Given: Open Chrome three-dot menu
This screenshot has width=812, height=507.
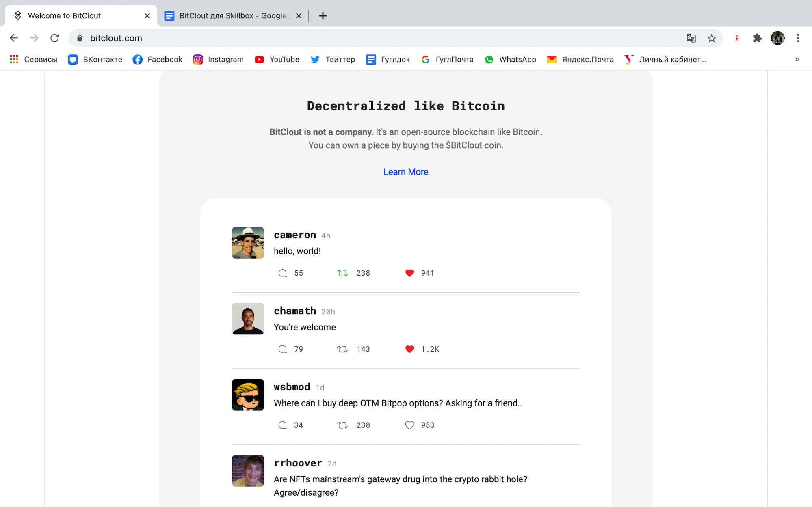Looking at the screenshot, I should [x=798, y=38].
